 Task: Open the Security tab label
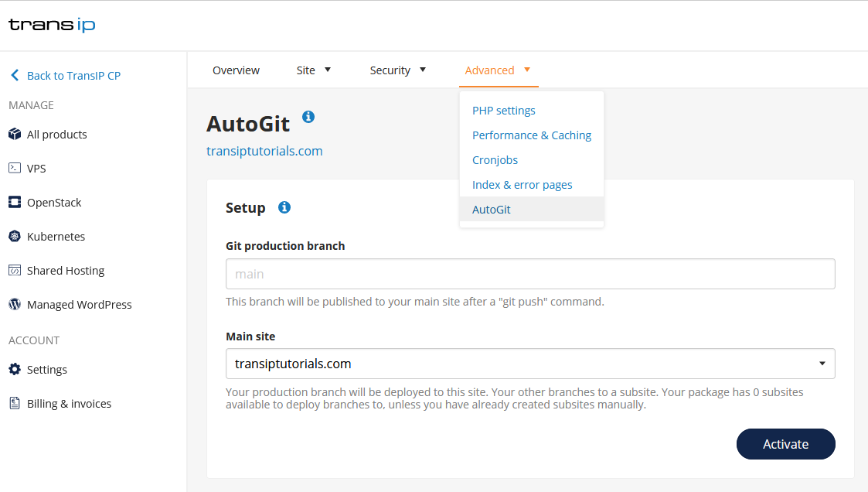pyautogui.click(x=390, y=70)
